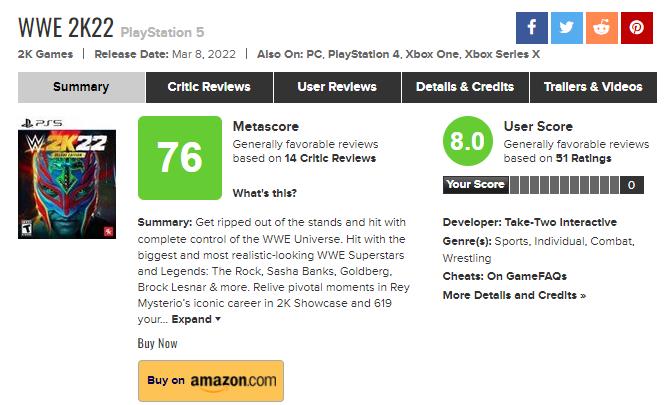Open the User Reviews tab

[337, 87]
